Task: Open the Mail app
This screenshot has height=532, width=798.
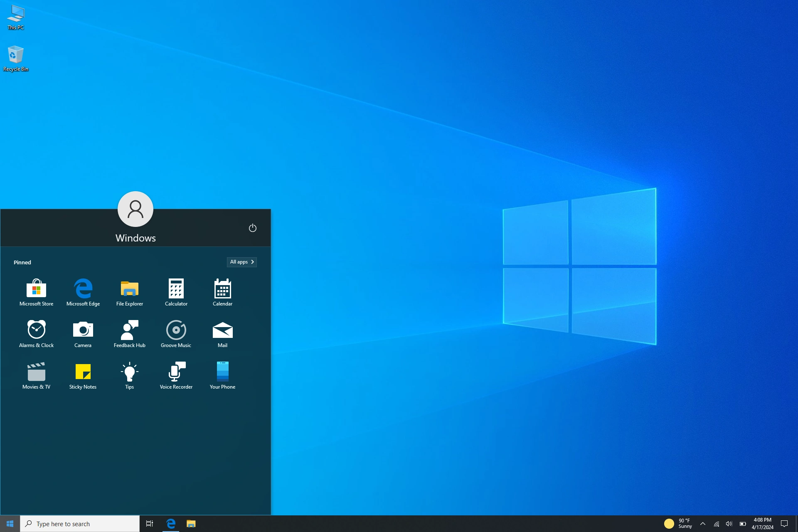Action: coord(222,334)
